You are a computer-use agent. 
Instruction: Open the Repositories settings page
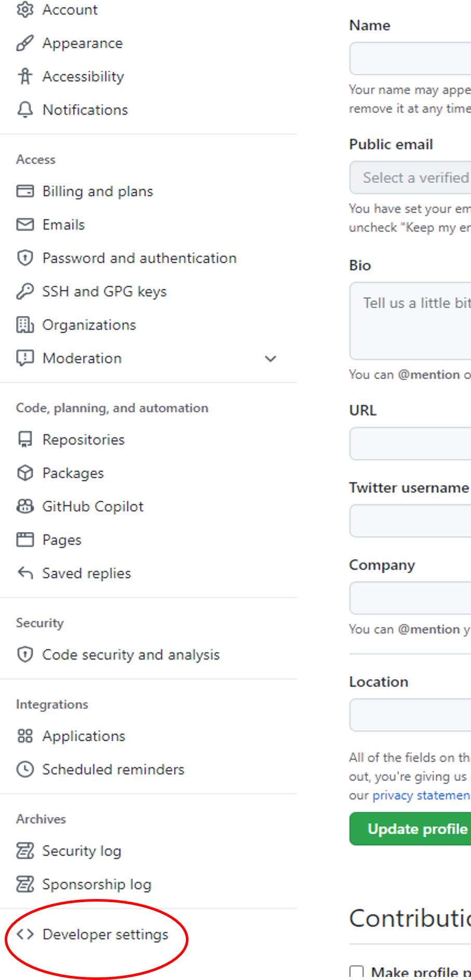tap(84, 440)
